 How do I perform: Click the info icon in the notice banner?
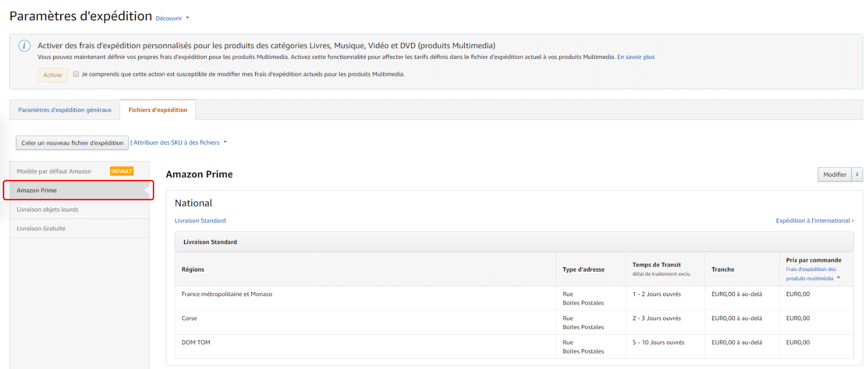pos(25,46)
